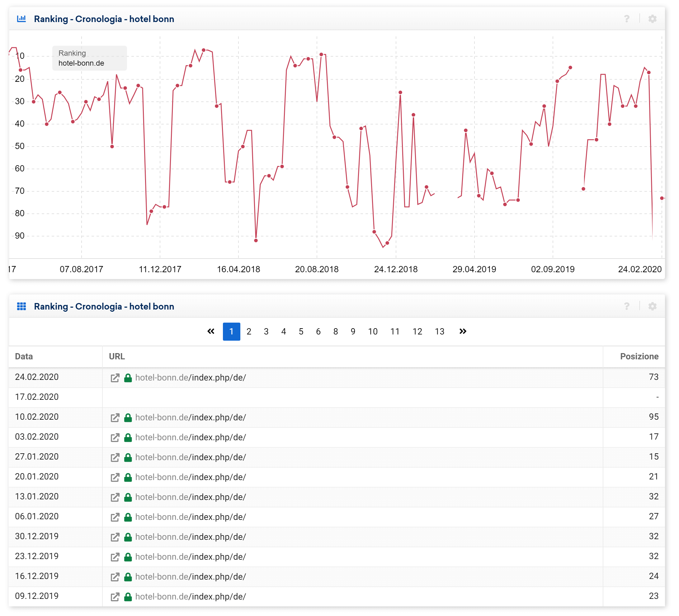The width and height of the screenshot is (679, 616).
Task: Open external link icon for 06.01.2020 row
Action: (115, 517)
